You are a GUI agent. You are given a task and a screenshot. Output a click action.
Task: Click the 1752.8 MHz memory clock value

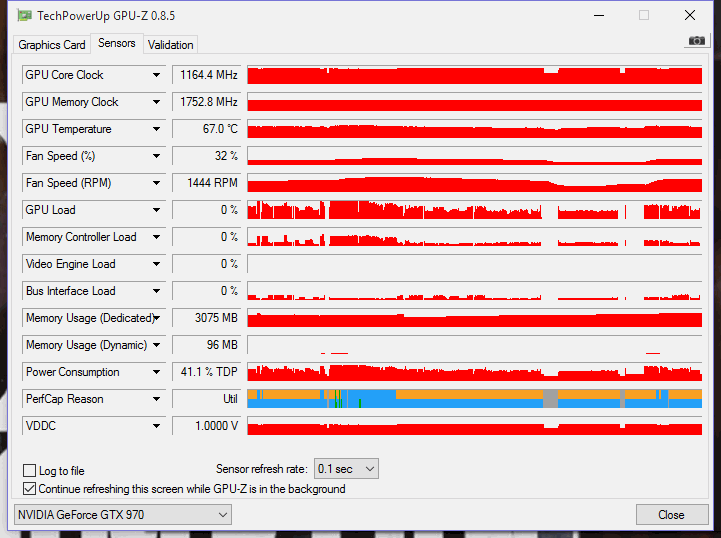[x=207, y=102]
